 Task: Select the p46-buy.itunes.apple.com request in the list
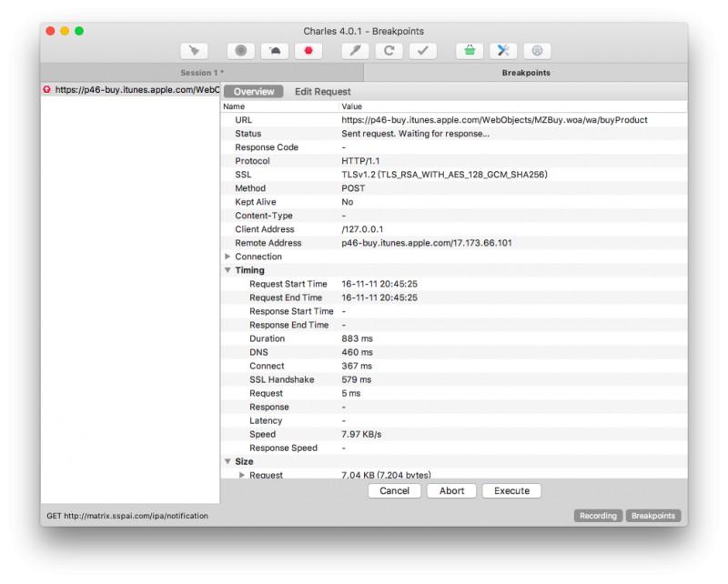(x=132, y=90)
